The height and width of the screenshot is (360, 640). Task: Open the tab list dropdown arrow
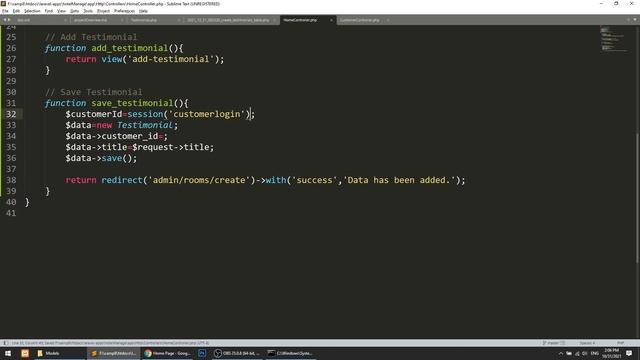tap(635, 20)
